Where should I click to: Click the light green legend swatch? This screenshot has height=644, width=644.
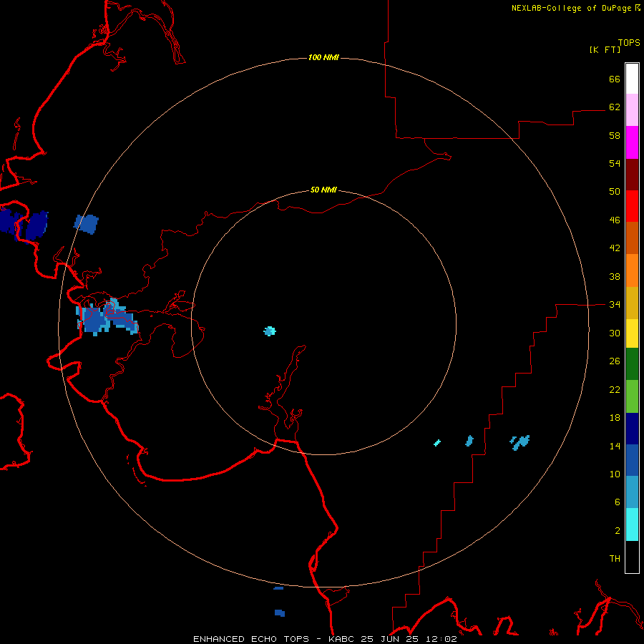(632, 396)
